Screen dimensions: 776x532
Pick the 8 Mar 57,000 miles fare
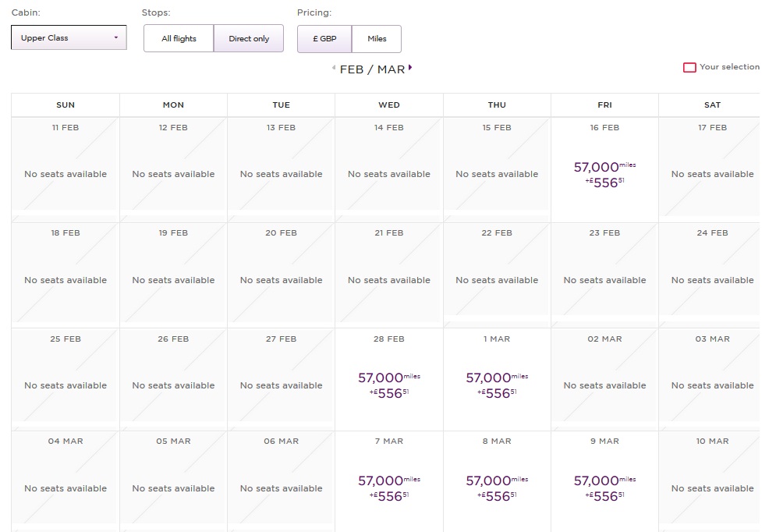coord(497,488)
